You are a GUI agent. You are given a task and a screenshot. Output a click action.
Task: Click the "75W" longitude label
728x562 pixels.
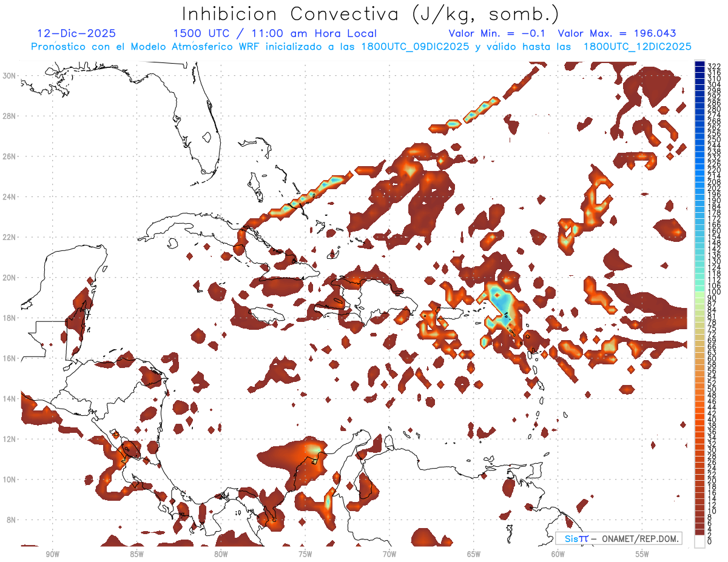pyautogui.click(x=305, y=554)
